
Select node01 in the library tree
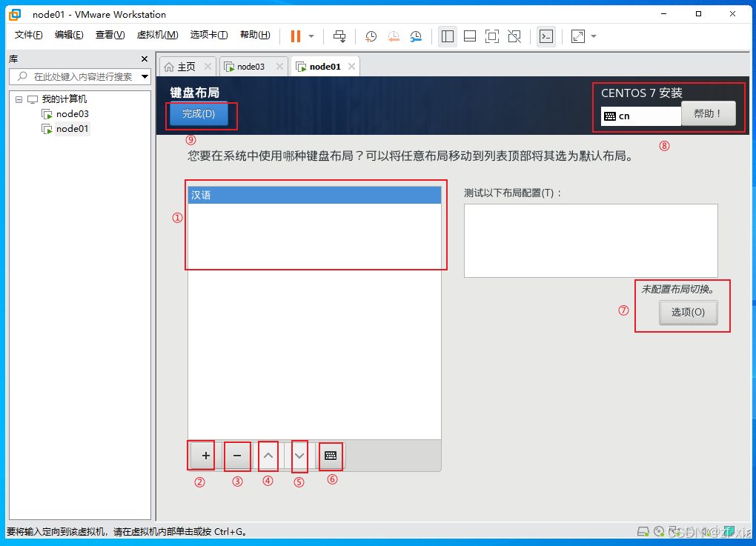click(x=73, y=129)
